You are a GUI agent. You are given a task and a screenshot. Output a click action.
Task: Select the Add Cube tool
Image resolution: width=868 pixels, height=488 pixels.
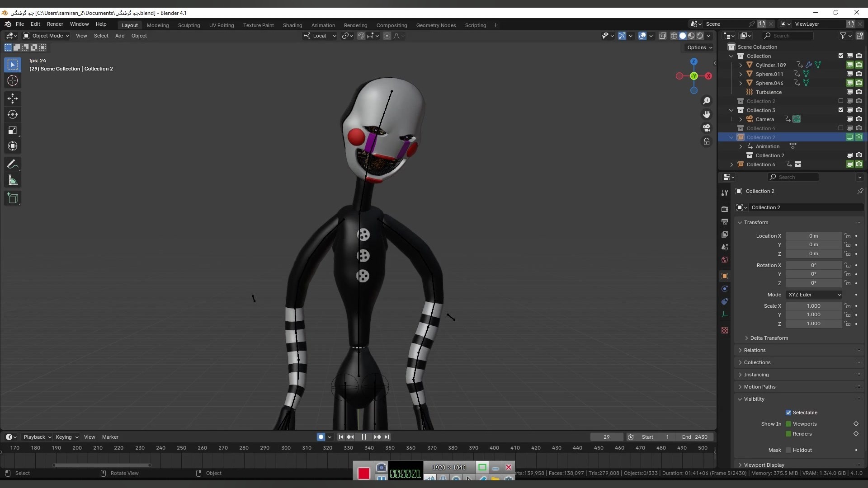pos(13,198)
